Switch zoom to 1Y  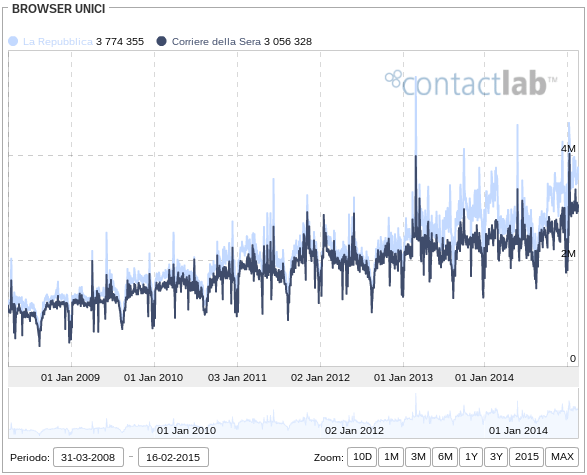[x=471, y=457]
